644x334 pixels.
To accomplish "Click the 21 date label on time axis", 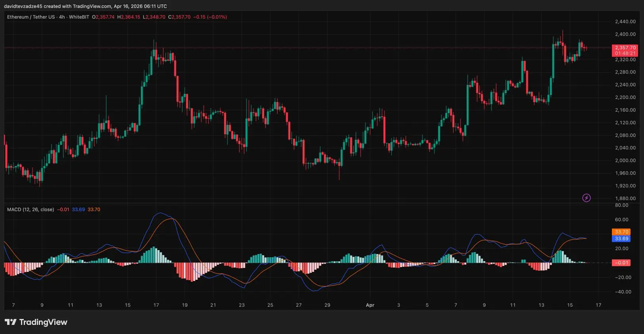I will (x=213, y=305).
